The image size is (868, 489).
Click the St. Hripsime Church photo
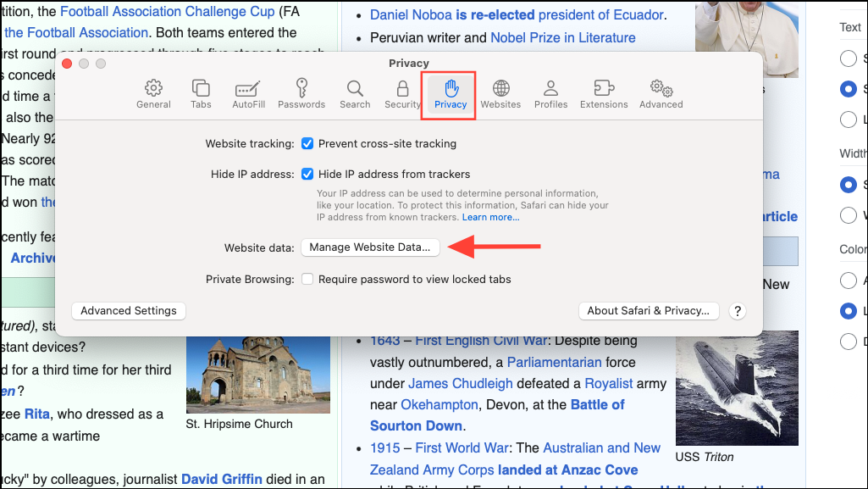tap(258, 375)
